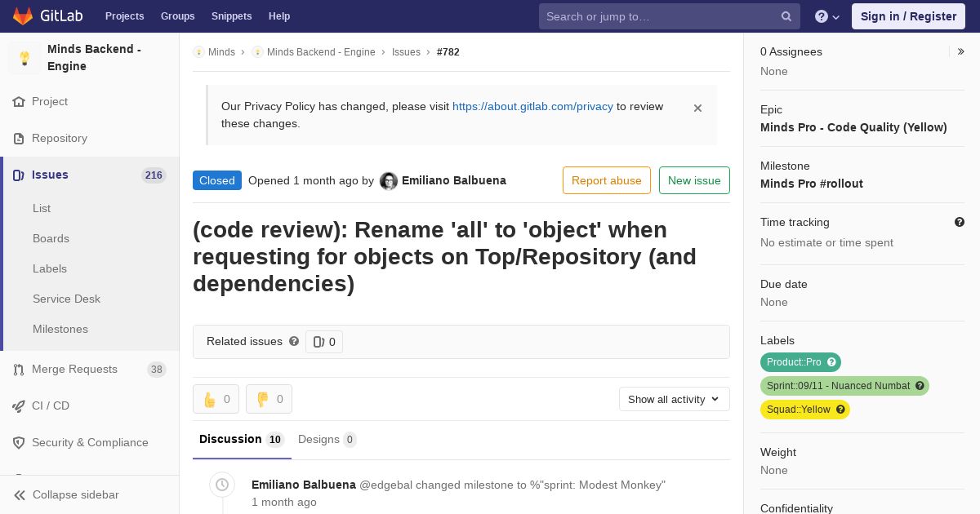
Task: Click Squad::Yellow label help icon
Action: pos(841,410)
